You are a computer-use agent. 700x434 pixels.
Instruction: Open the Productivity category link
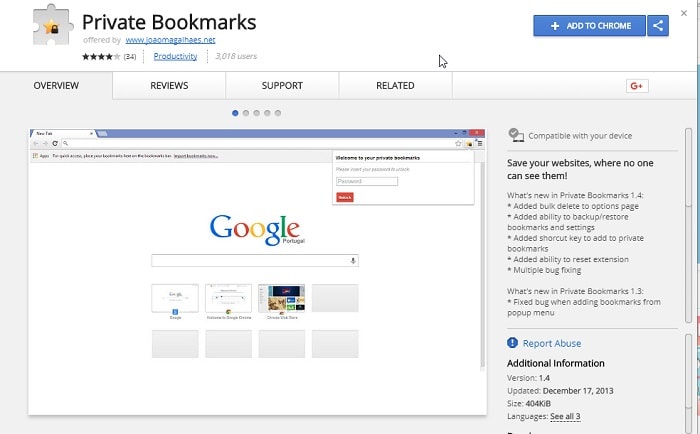click(175, 56)
